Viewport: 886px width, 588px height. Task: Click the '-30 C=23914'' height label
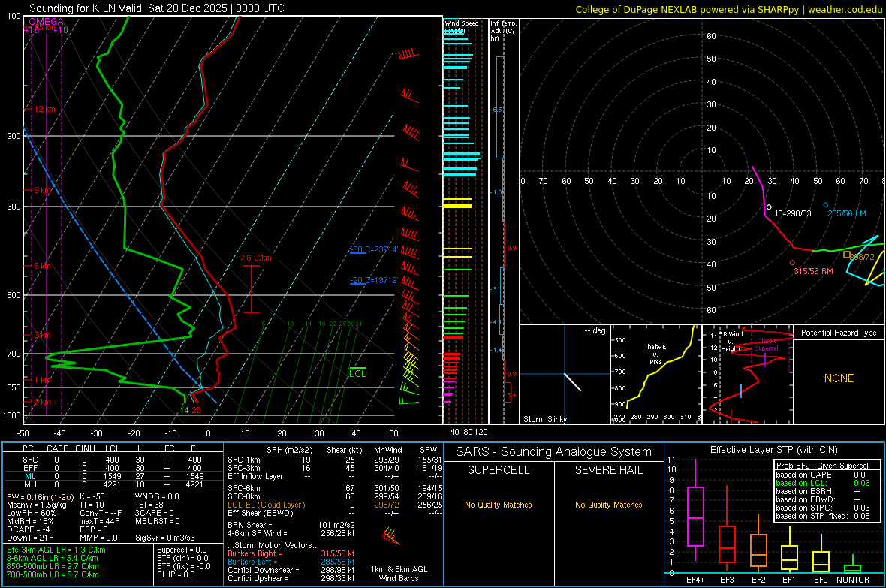[373, 249]
